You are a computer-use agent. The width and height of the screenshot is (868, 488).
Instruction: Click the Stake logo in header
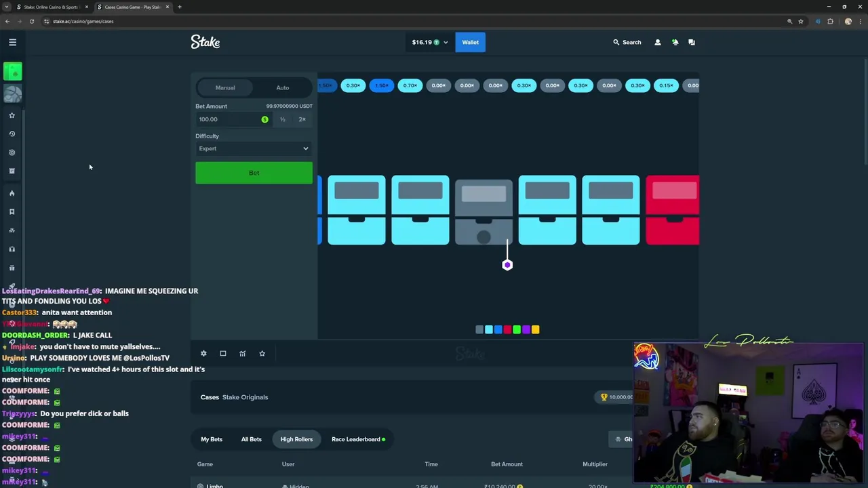coord(205,42)
